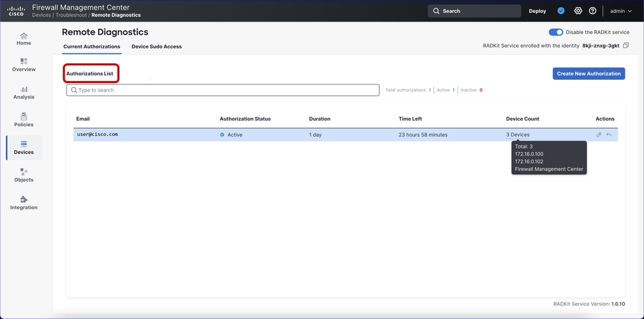This screenshot has height=319, width=644.
Task: Click the magnifier in Type to search
Action: click(74, 90)
